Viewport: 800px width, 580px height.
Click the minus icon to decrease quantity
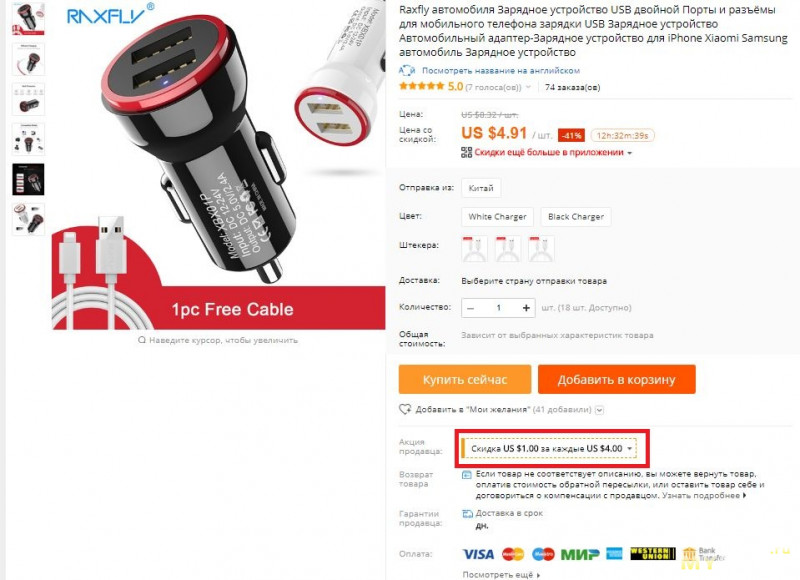[x=470, y=308]
